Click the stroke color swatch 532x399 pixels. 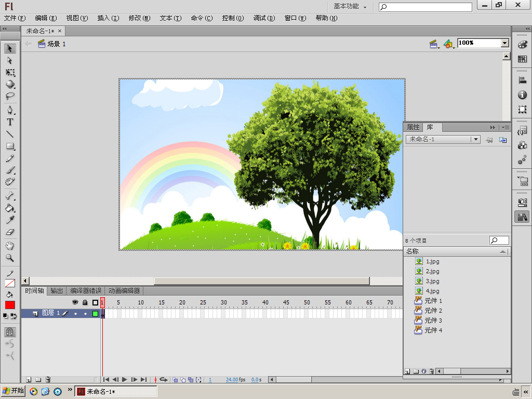coord(10,283)
